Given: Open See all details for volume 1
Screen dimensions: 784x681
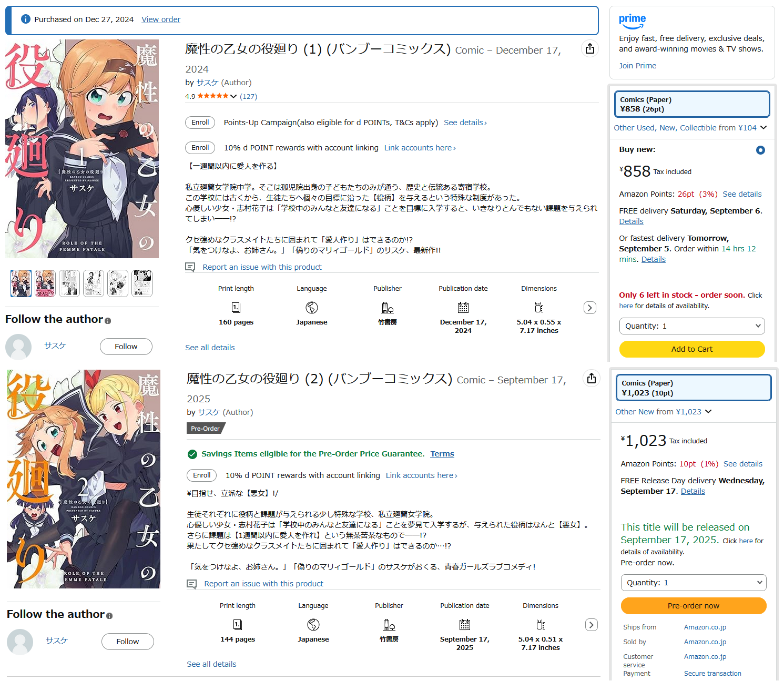Looking at the screenshot, I should coord(210,348).
